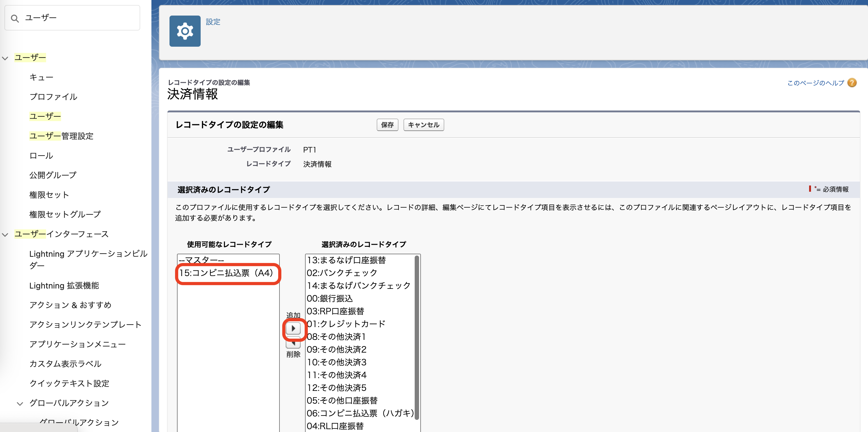The image size is (868, 432).
Task: Click the 保存 button
Action: [x=387, y=125]
